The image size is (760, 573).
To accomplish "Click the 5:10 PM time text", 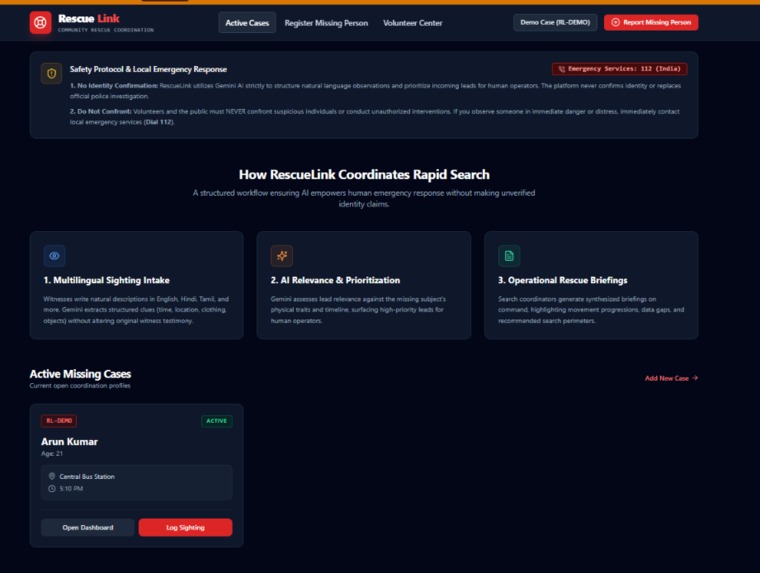I will pos(71,489).
